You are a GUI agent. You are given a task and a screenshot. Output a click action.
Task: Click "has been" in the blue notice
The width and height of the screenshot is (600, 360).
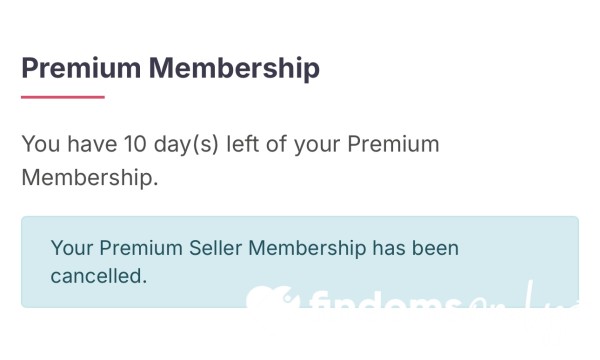416,248
